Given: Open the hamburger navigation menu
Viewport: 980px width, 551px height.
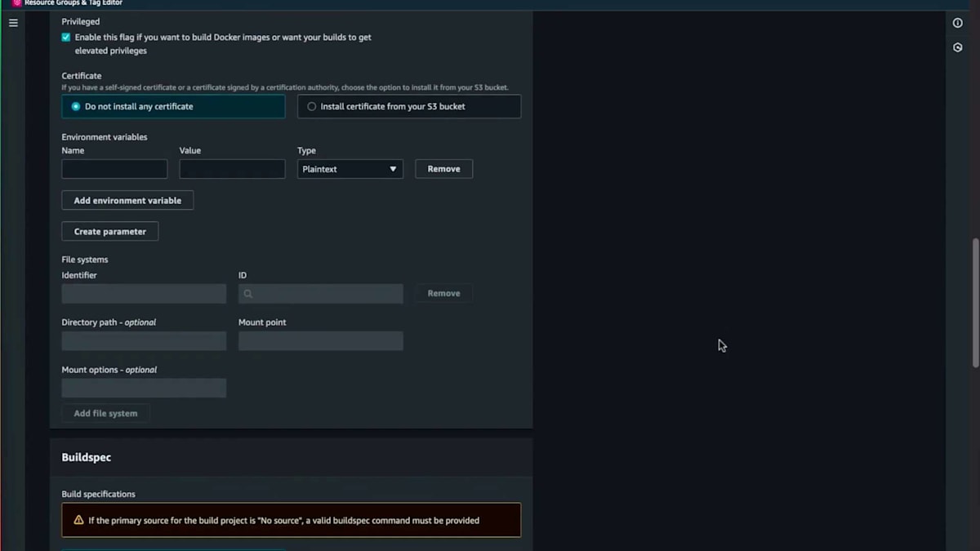Looking at the screenshot, I should (x=13, y=23).
